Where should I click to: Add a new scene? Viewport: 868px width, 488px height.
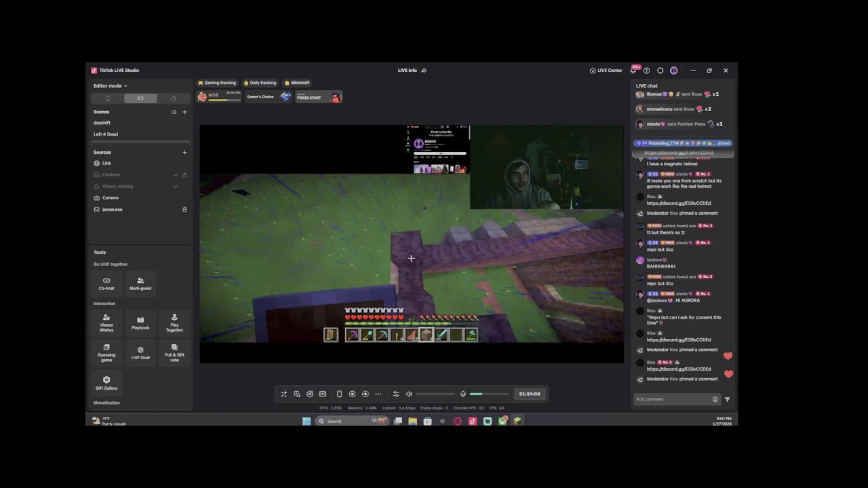coord(184,112)
